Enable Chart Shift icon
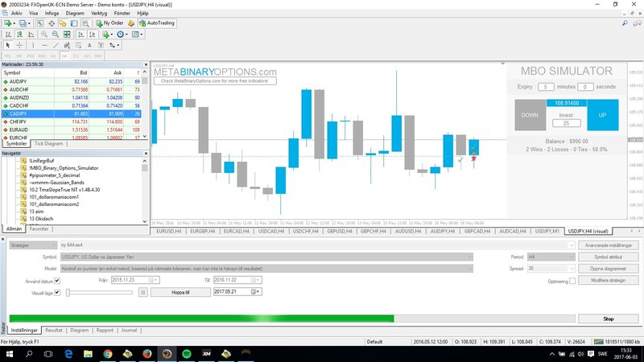 [93, 35]
